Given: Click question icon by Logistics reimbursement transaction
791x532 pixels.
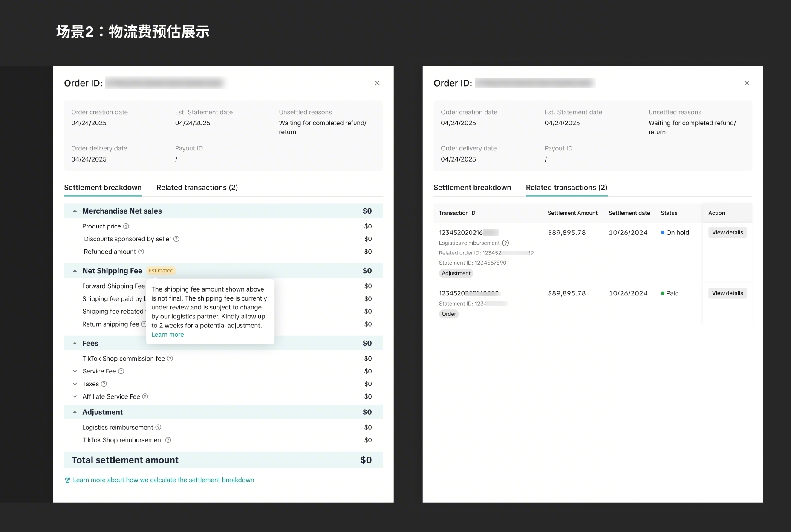Looking at the screenshot, I should click(x=505, y=243).
